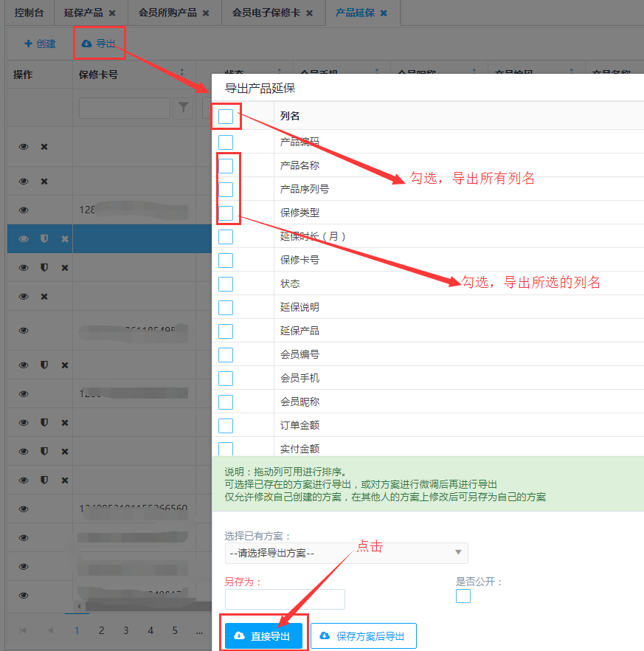644x651 pixels.
Task: Click the 另存为 text input field
Action: 285,599
